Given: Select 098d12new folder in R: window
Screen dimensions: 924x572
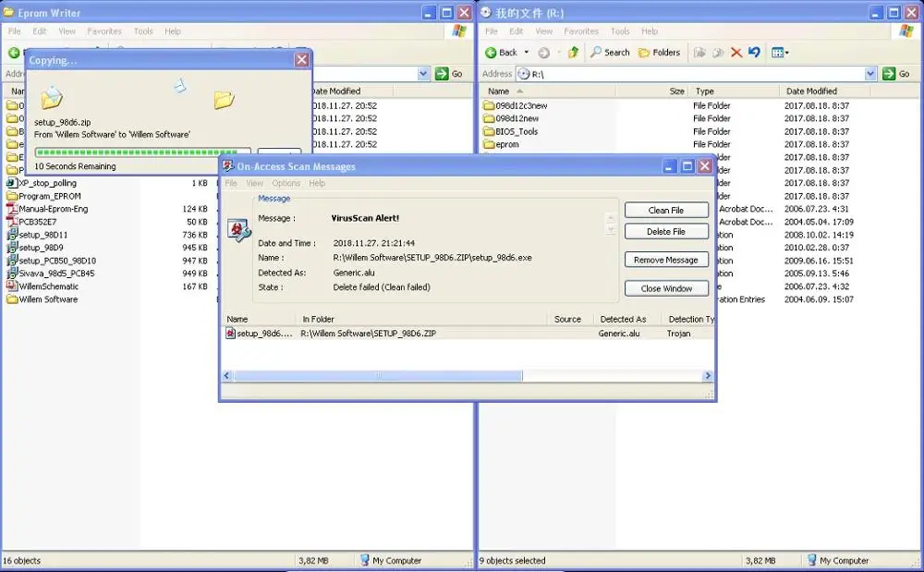Looking at the screenshot, I should (511, 118).
